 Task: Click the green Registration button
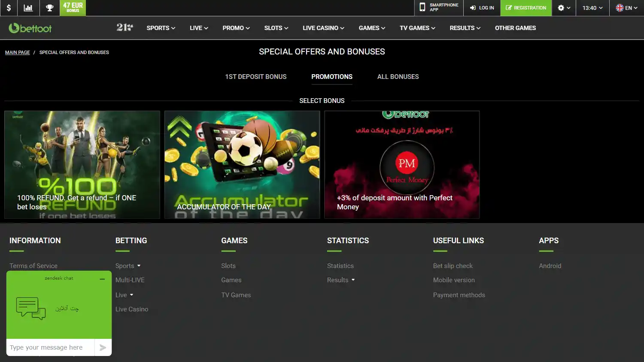click(526, 8)
